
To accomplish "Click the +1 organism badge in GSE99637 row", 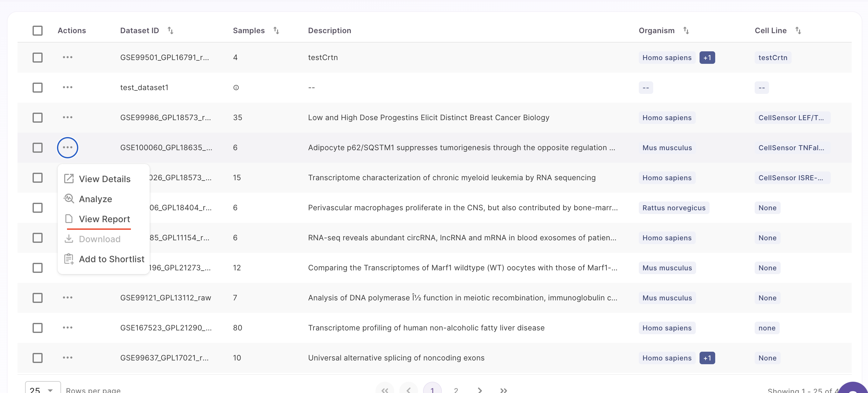I will (707, 358).
